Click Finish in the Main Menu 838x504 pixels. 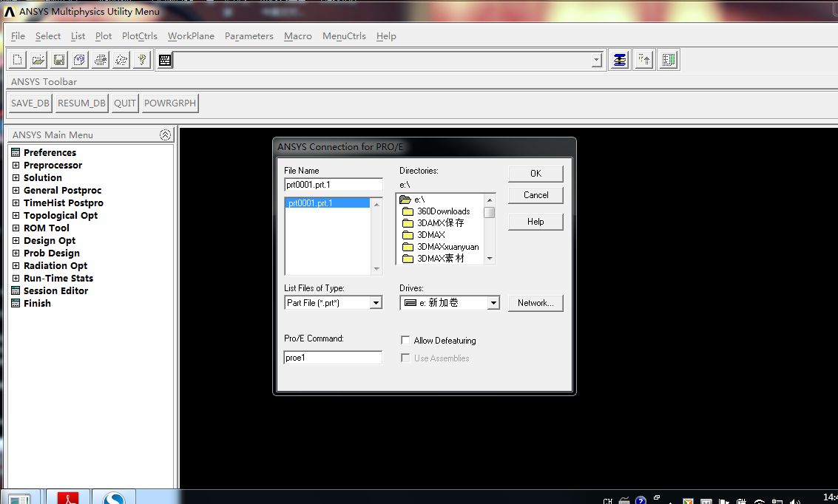click(x=37, y=303)
